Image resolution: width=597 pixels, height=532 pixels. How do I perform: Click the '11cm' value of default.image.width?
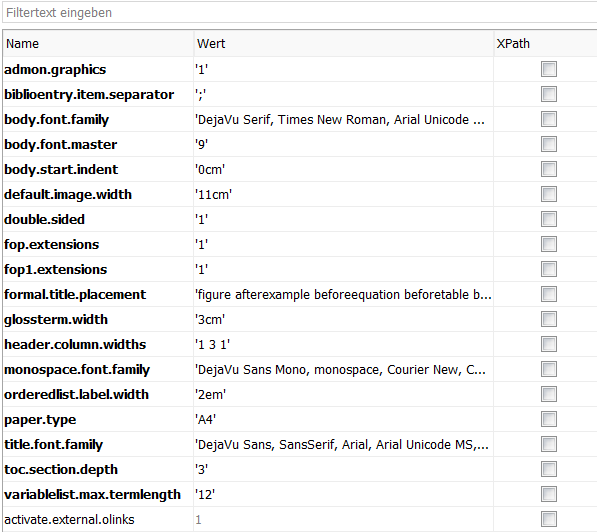click(213, 195)
